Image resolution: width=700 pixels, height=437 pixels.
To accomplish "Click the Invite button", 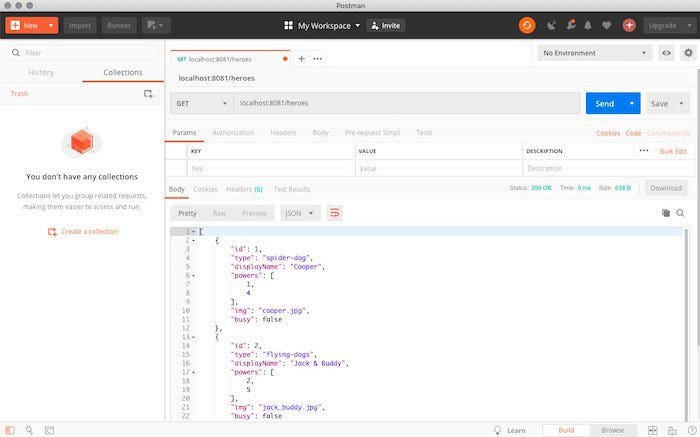I will pyautogui.click(x=386, y=25).
